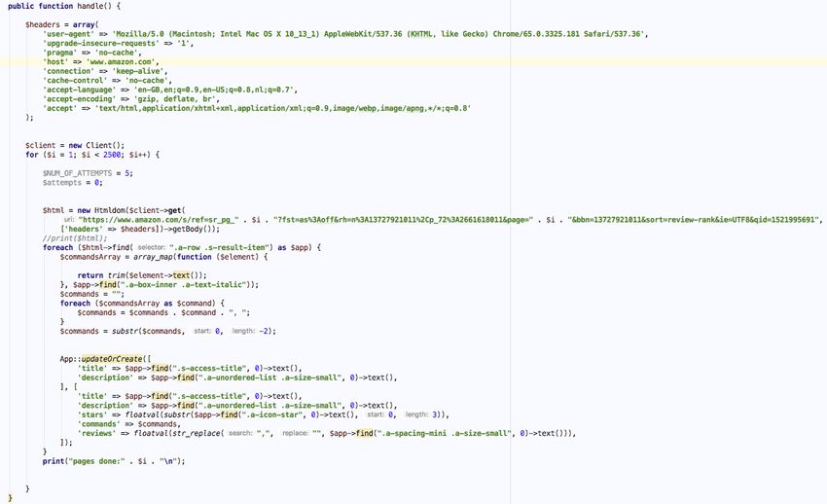827x504 pixels.
Task: Click the commented '//print($html);' line
Action: (75, 238)
